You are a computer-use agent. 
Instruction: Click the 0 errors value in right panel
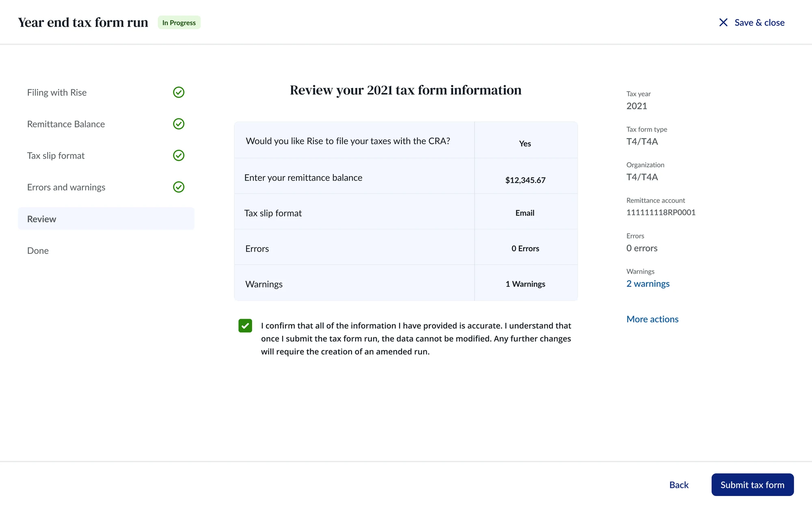(x=642, y=248)
